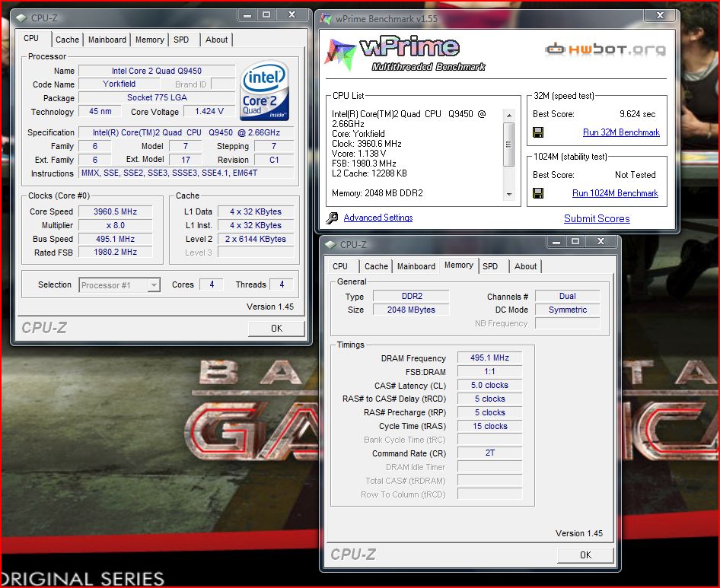Switch to the Mainboard tab in the CPU window
This screenshot has height=588, width=720.
tap(107, 40)
